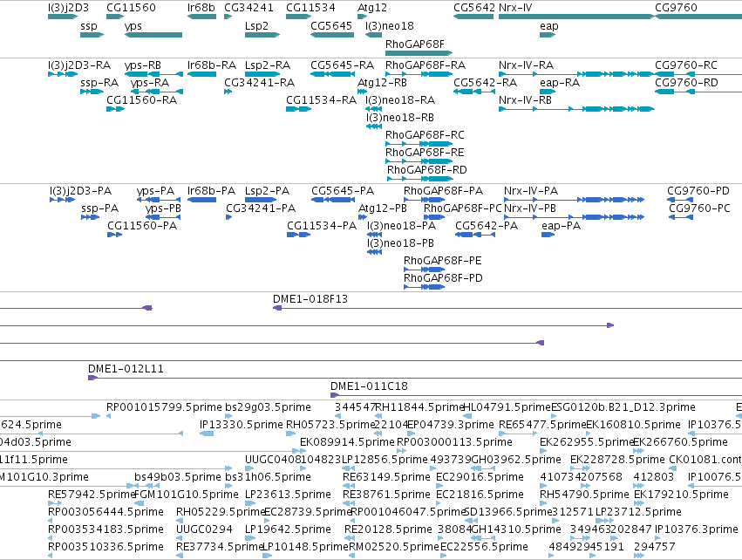This screenshot has width=742, height=560.
Task: Select the l(3)j2D3 gene label
Action: click(x=68, y=8)
